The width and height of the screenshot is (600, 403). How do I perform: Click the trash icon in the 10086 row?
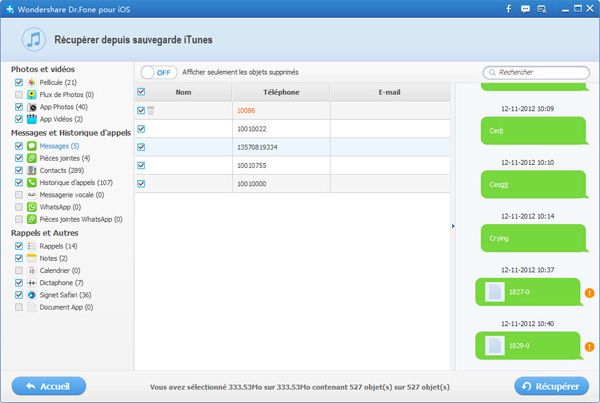click(151, 111)
